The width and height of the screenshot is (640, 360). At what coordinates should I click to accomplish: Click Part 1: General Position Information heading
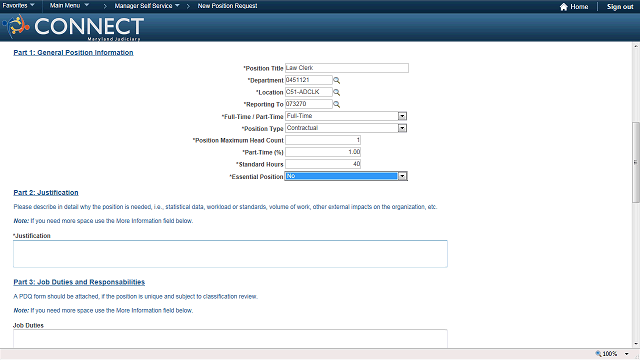73,53
